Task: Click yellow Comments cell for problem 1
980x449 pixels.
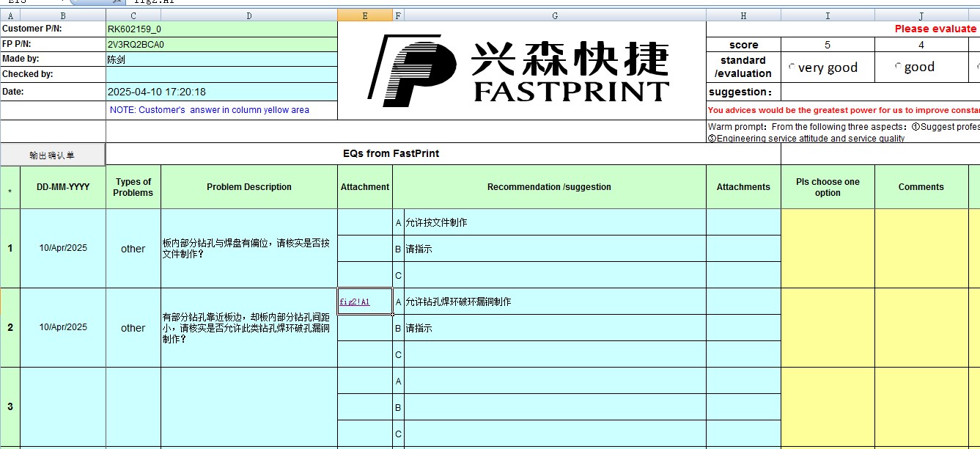Action: (921, 248)
